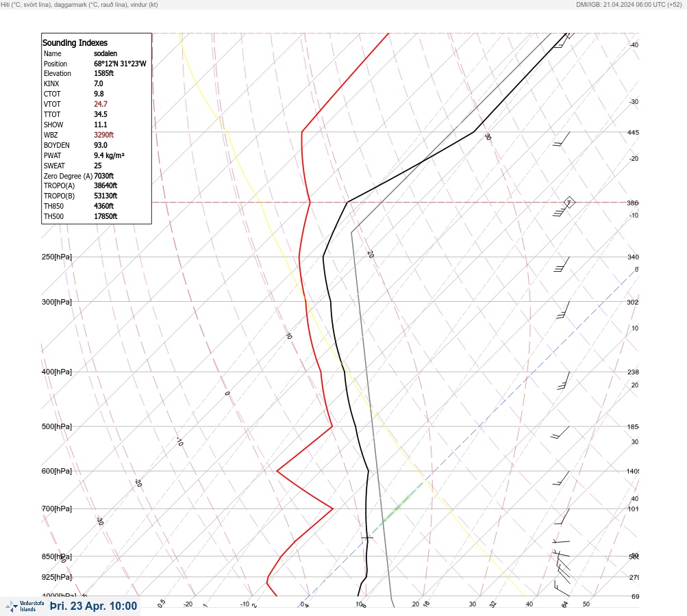The image size is (687, 616).
Task: Click the wind barb at 600 hPa level
Action: tap(561, 478)
